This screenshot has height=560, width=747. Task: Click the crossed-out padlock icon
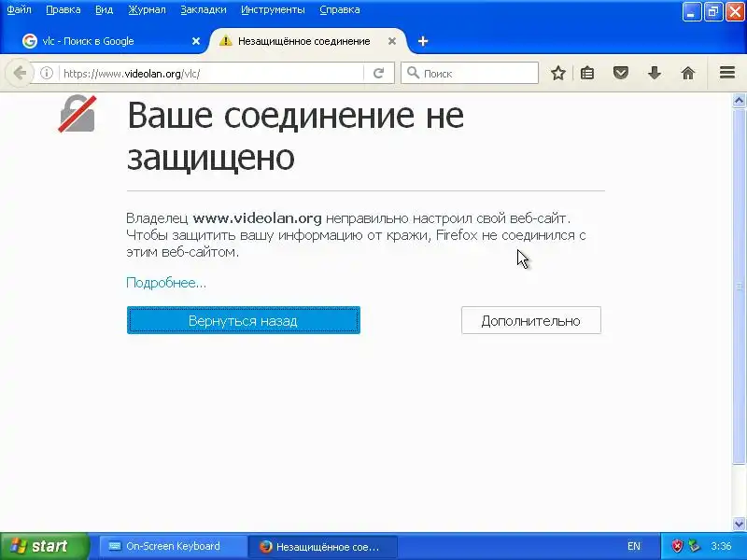pyautogui.click(x=78, y=114)
